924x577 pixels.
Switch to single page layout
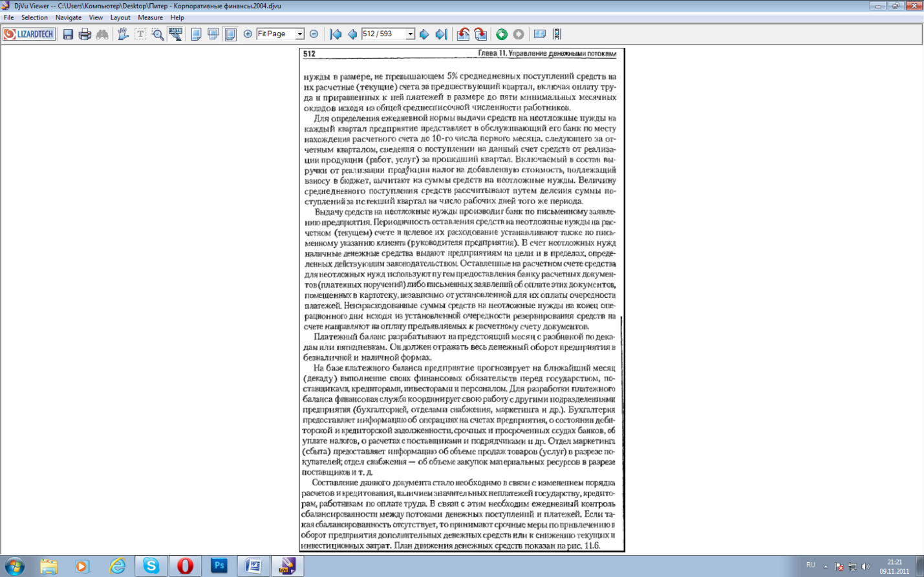[x=197, y=34]
